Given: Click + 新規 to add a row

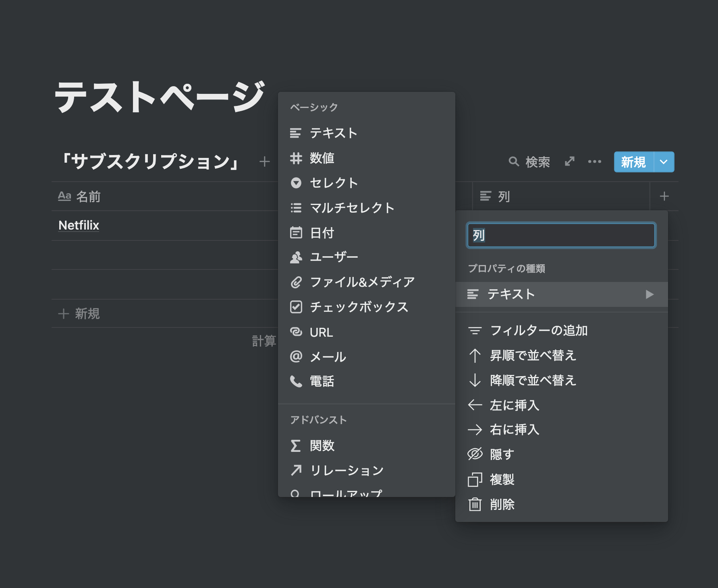Looking at the screenshot, I should pyautogui.click(x=79, y=314).
